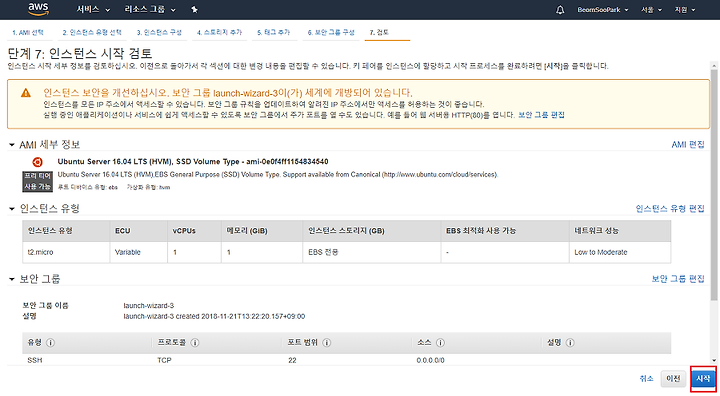Collapse the 인스턴스 유형 section
Viewport: 720px width, 396px height.
(x=11, y=209)
